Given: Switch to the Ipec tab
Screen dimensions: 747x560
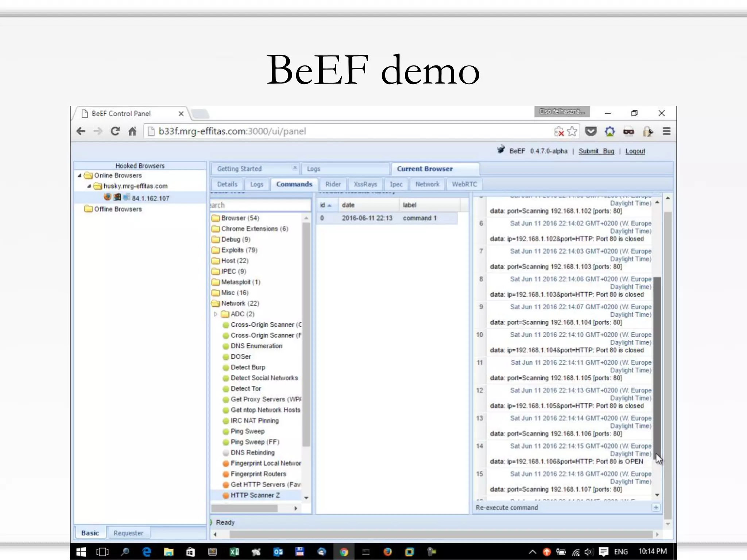Looking at the screenshot, I should [396, 184].
